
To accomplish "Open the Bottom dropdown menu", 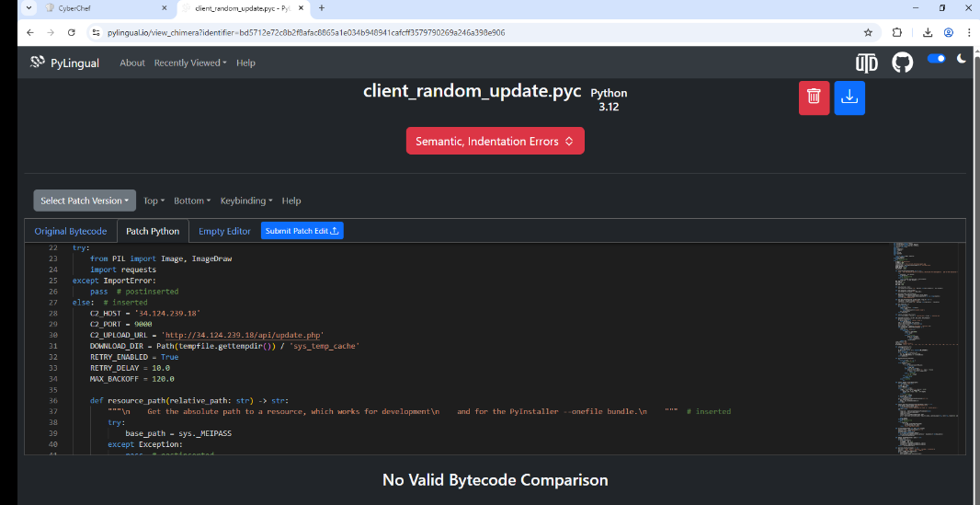I will [x=192, y=201].
